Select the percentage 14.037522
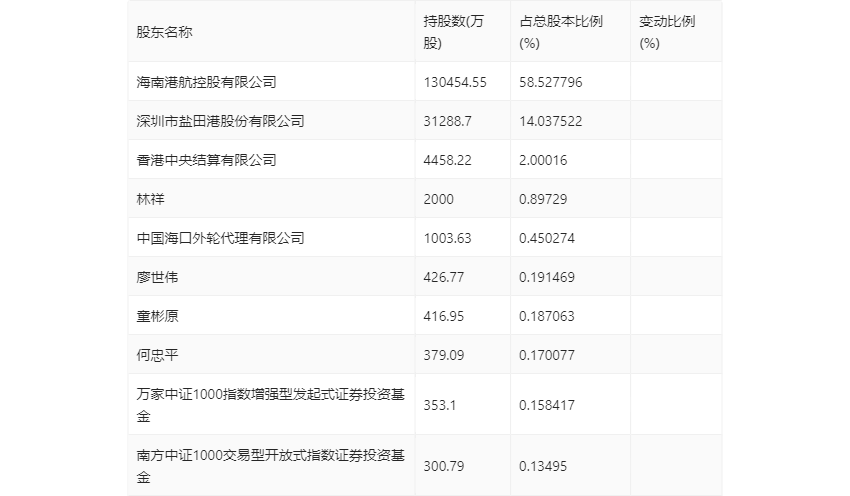The height and width of the screenshot is (496, 850). point(550,121)
